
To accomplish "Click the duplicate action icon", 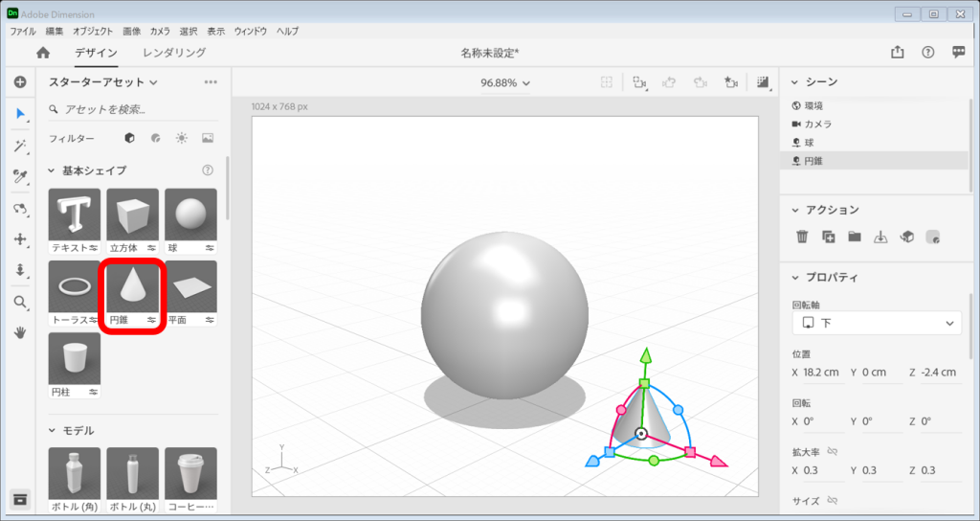I will [828, 237].
